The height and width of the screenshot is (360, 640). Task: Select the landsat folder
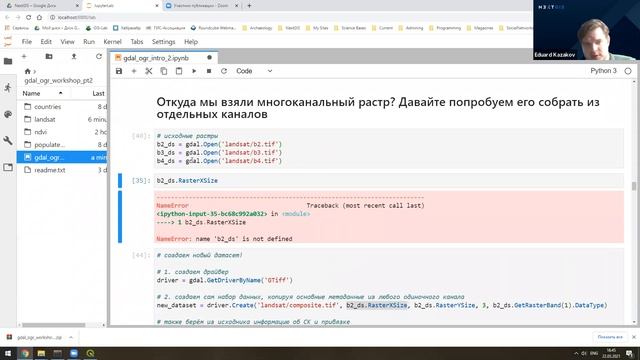[62, 119]
